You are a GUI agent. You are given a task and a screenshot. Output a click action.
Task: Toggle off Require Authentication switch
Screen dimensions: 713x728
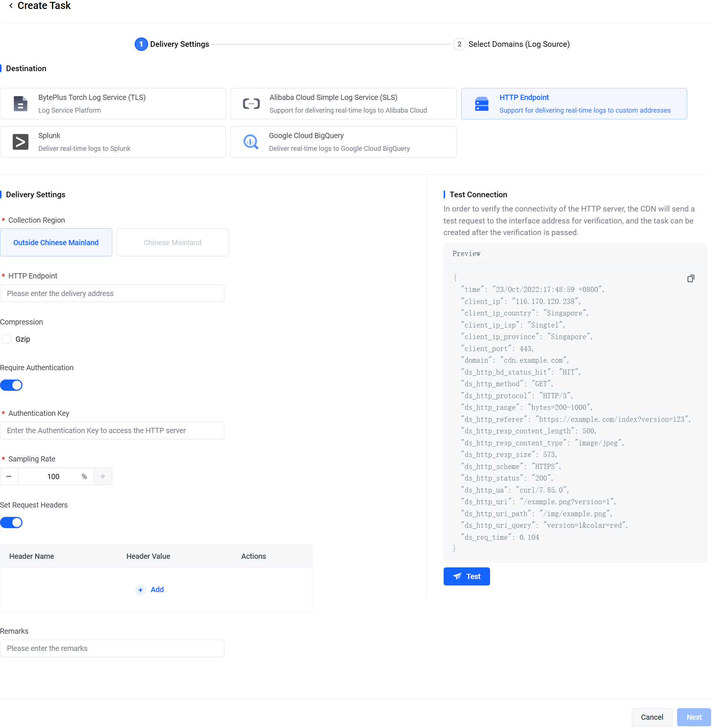coord(11,385)
